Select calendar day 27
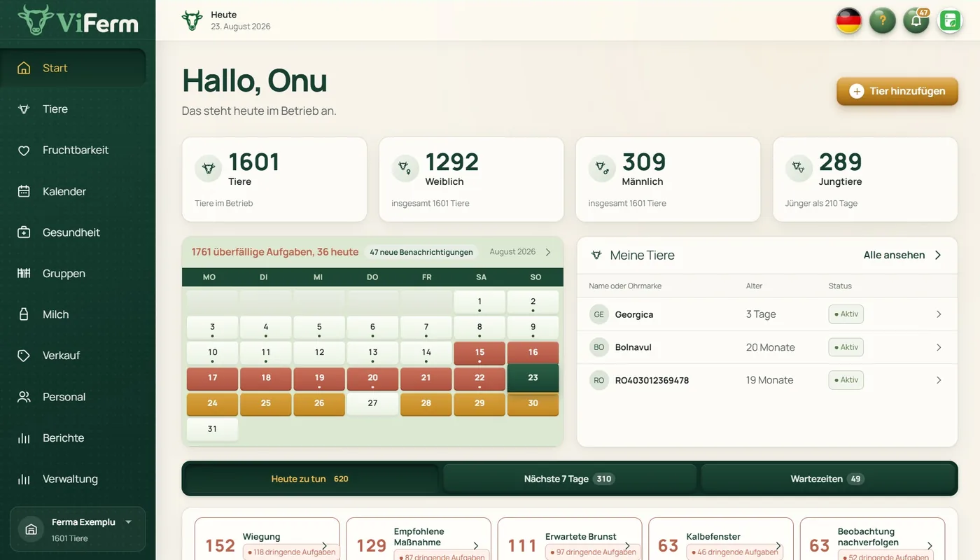 [372, 404]
